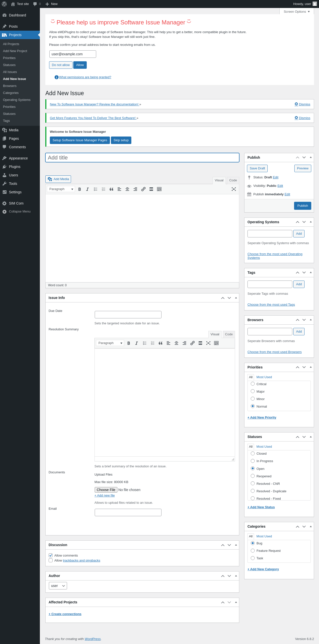Align text center in main editor

pos(127,189)
